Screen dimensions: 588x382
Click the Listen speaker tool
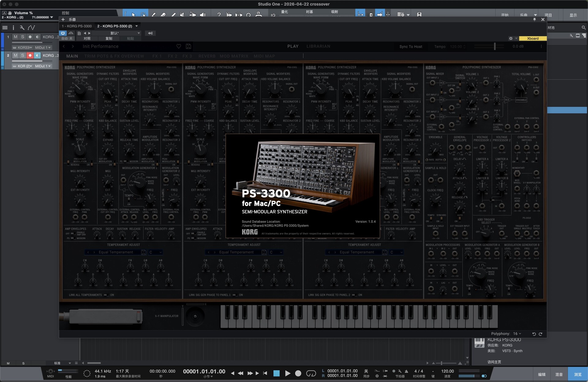202,14
